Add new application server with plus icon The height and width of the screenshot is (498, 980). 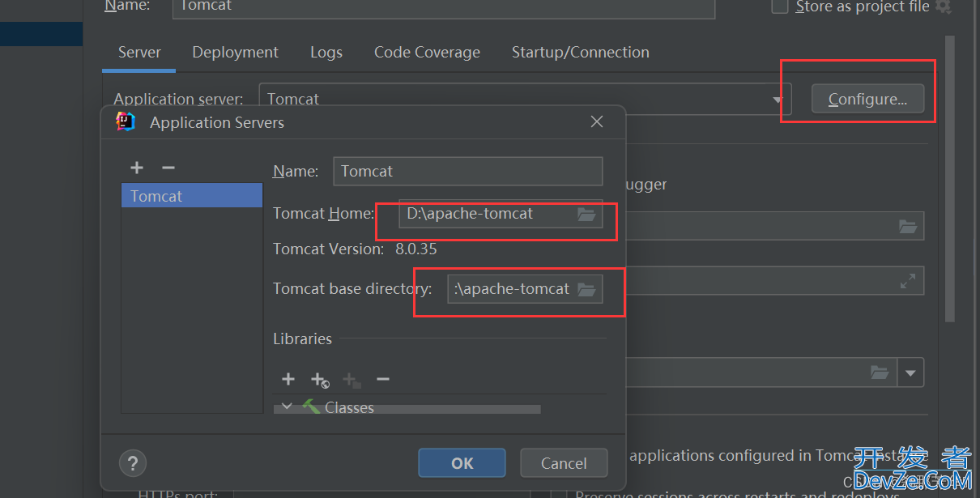click(x=137, y=168)
